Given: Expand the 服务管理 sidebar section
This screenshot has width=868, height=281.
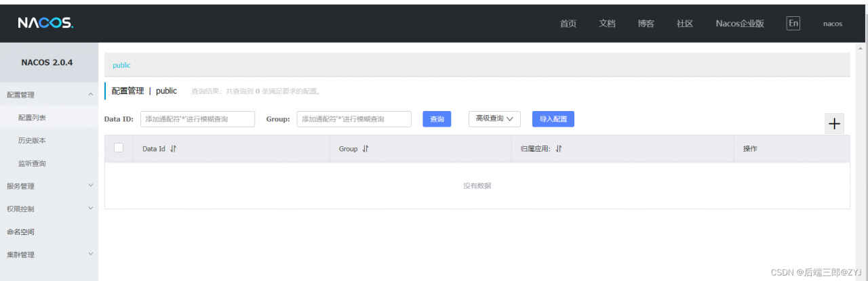Looking at the screenshot, I should pyautogui.click(x=49, y=186).
